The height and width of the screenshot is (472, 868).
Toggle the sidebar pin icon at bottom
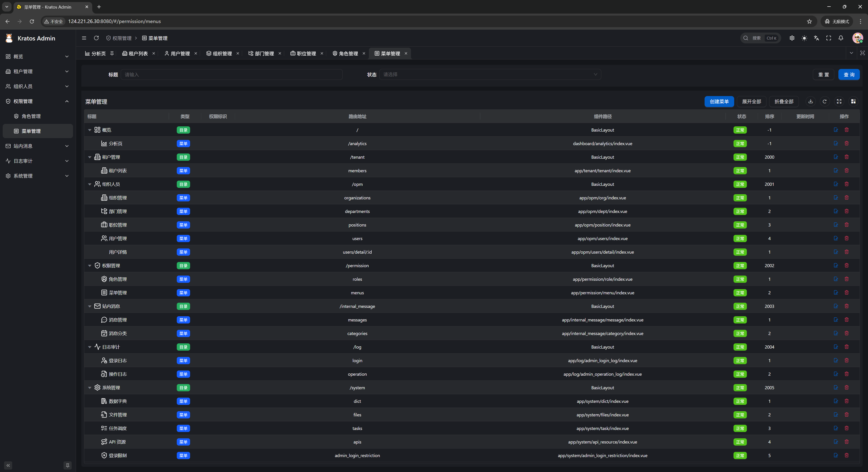tap(67, 465)
